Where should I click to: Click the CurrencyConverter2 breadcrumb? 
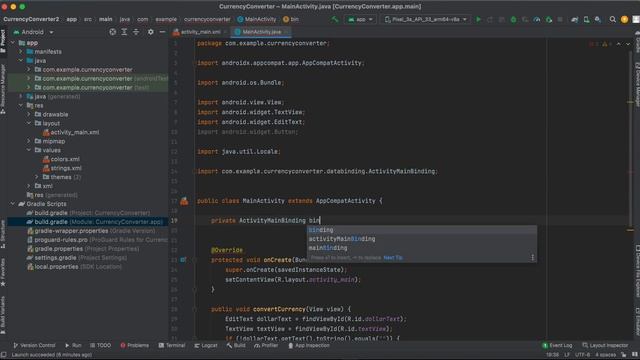[x=31, y=19]
